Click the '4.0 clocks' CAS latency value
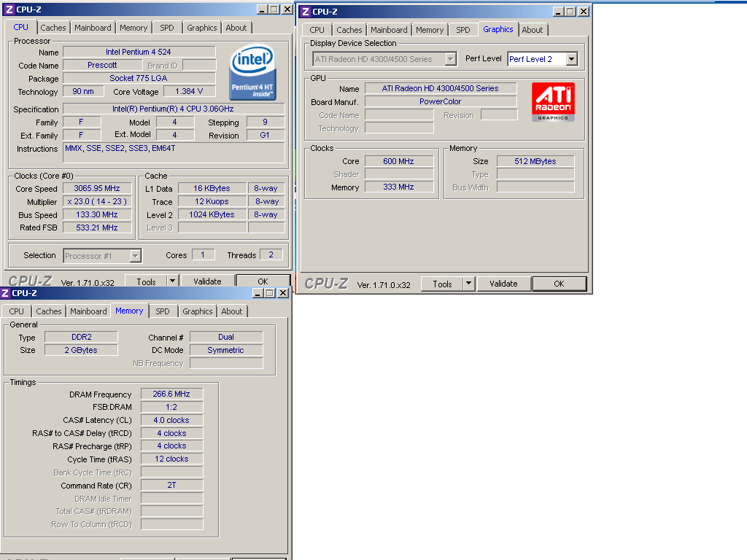The image size is (747, 560). point(172,421)
